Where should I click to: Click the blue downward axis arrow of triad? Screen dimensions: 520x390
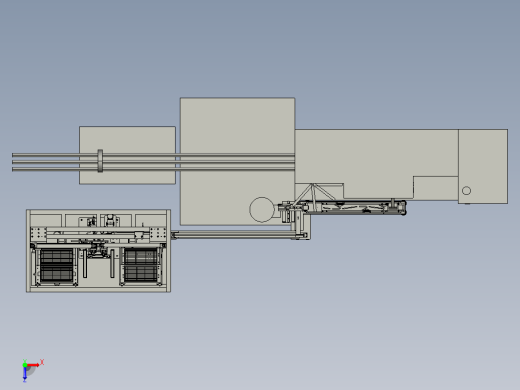click(x=25, y=374)
